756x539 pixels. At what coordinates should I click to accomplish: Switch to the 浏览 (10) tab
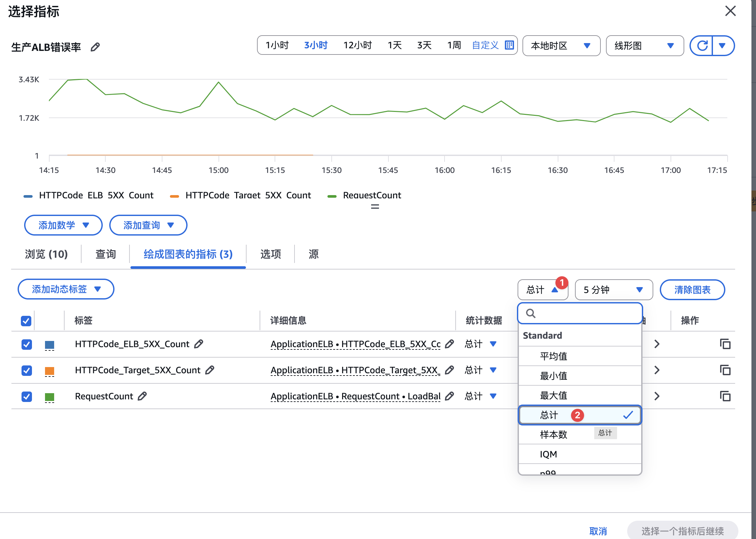46,254
